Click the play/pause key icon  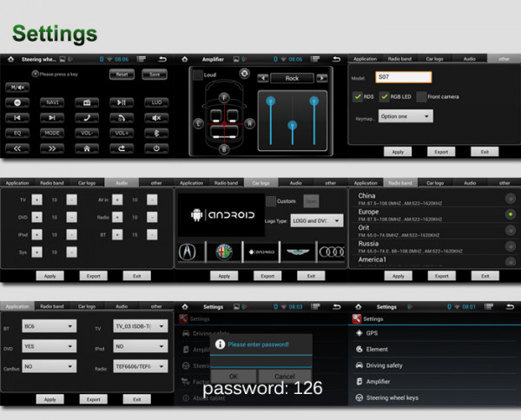tap(122, 102)
